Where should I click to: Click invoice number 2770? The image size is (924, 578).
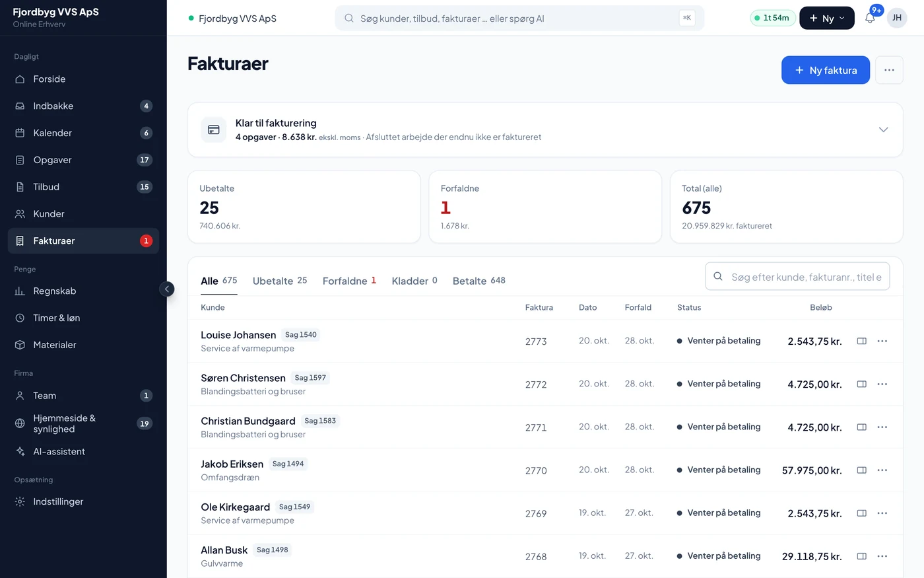[x=536, y=470]
